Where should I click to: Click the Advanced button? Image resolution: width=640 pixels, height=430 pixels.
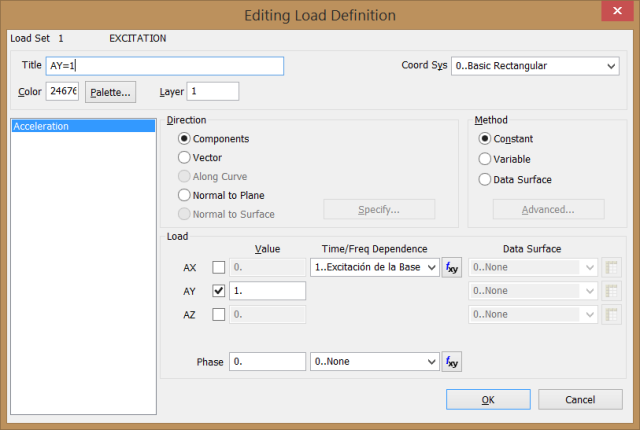548,209
